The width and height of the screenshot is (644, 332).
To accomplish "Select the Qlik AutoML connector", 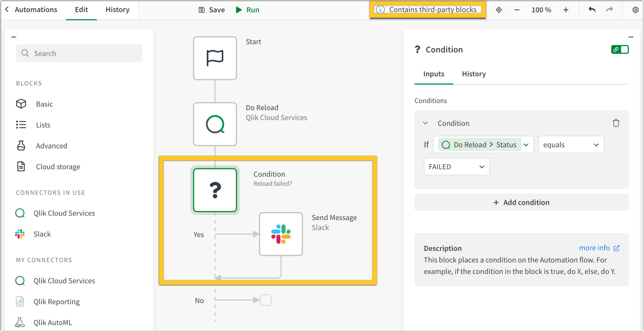I will (53, 322).
